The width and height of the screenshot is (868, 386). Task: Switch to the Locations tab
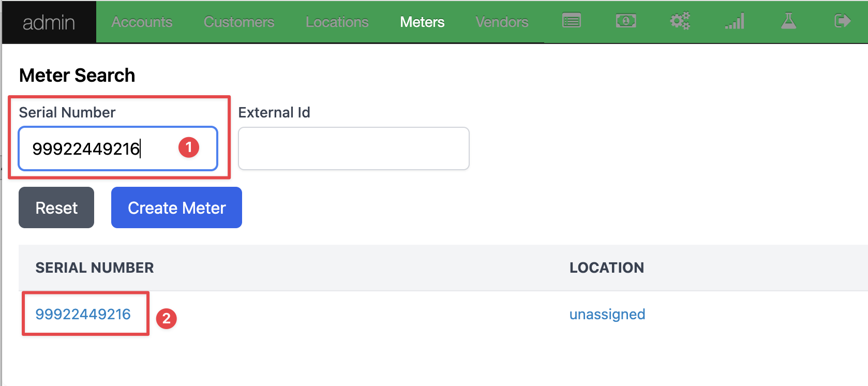tap(337, 22)
